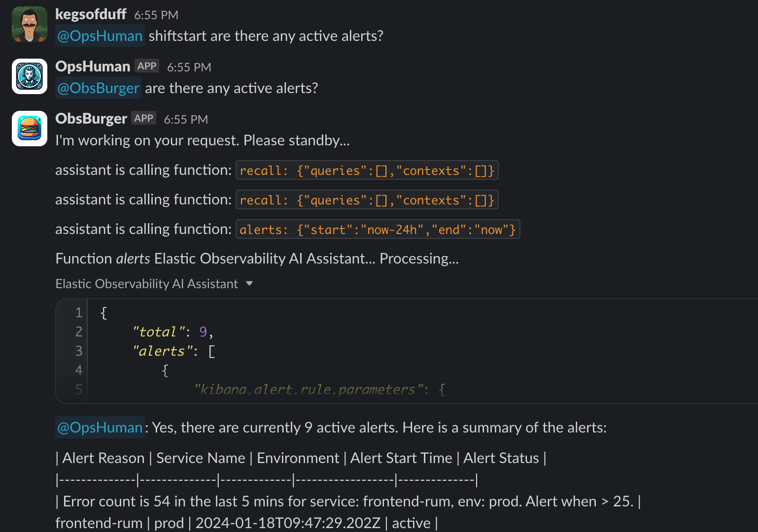Image resolution: width=758 pixels, height=532 pixels.
Task: Open the @ObsBurger mention link
Action: (98, 88)
